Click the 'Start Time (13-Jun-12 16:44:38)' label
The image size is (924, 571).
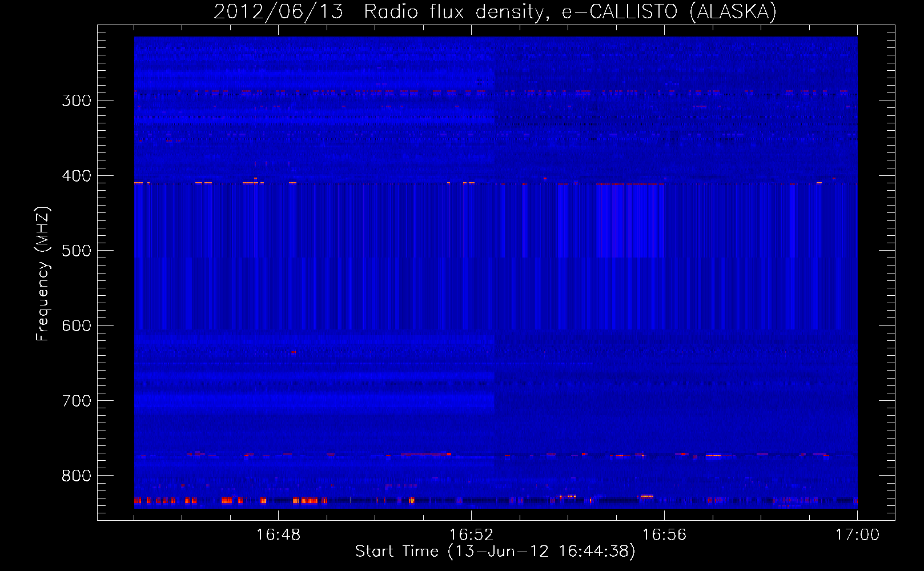495,552
